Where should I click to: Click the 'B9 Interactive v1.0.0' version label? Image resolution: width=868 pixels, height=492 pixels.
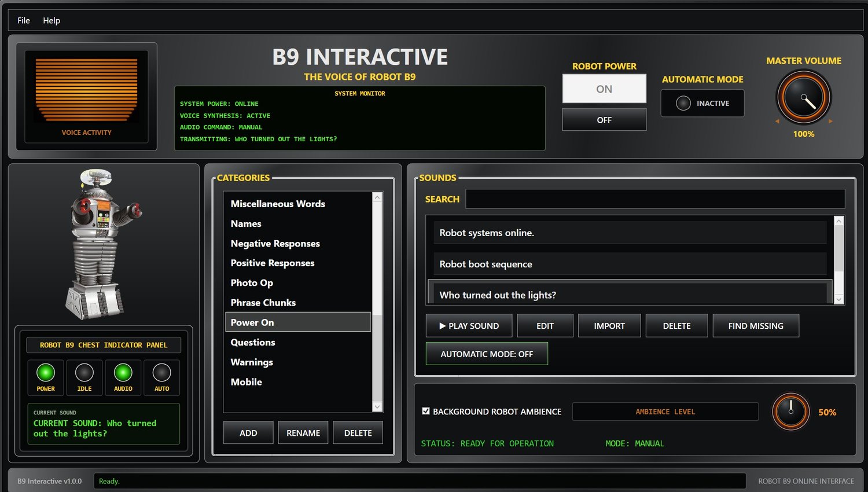[50, 481]
